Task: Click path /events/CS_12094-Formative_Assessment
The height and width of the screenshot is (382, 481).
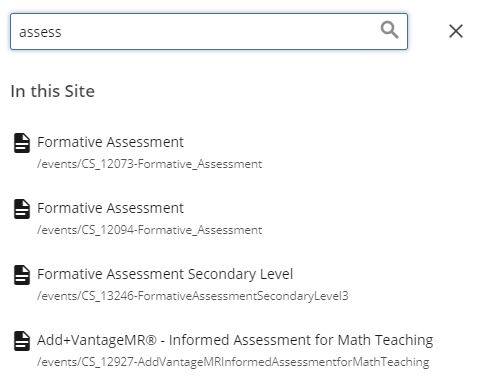Action: pos(150,230)
